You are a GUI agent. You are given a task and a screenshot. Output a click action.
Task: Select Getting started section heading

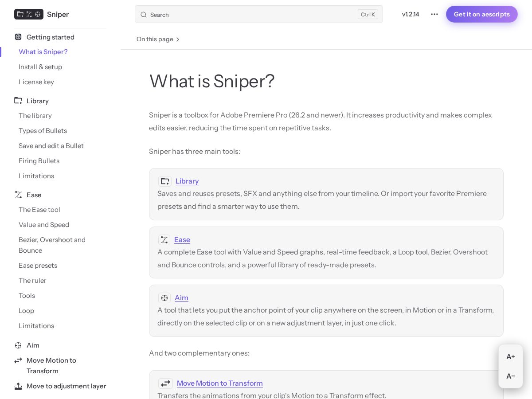51,37
